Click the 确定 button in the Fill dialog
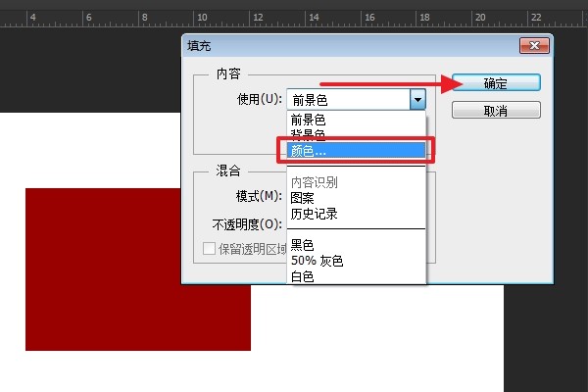588x392 pixels. click(x=496, y=83)
